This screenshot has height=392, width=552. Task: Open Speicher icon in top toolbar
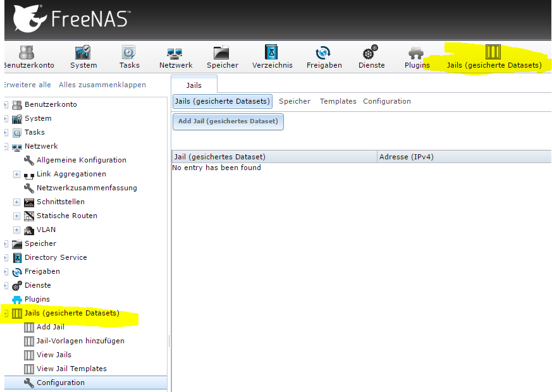(222, 52)
